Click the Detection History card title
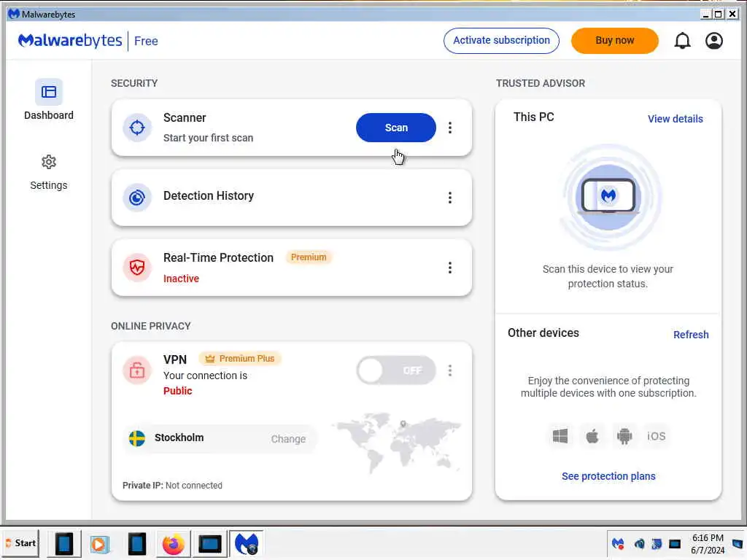This screenshot has width=747, height=560. 209,195
